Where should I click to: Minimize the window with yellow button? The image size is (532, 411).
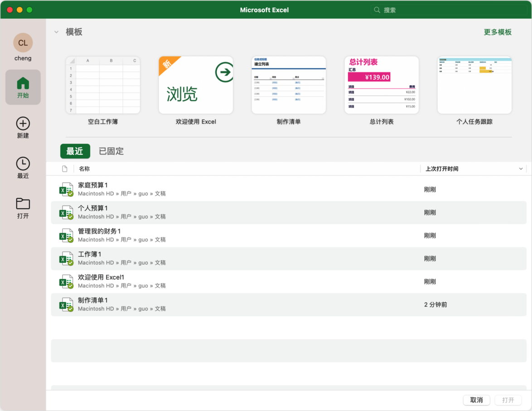coord(19,10)
